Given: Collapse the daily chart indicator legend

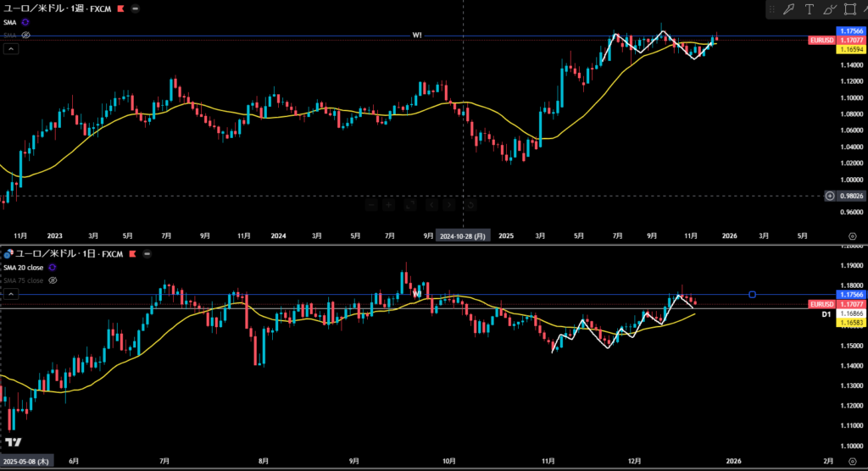Looking at the screenshot, I should coord(11,294).
